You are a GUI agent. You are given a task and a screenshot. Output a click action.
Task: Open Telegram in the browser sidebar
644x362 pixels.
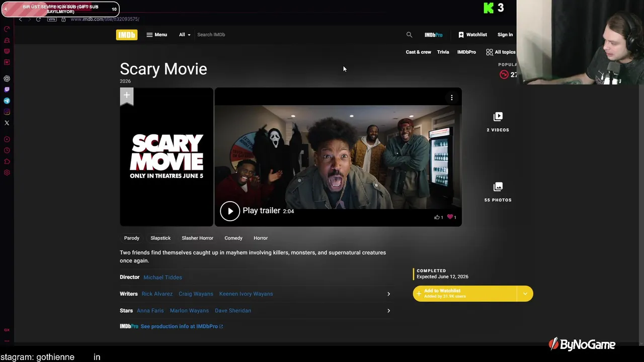click(x=7, y=101)
